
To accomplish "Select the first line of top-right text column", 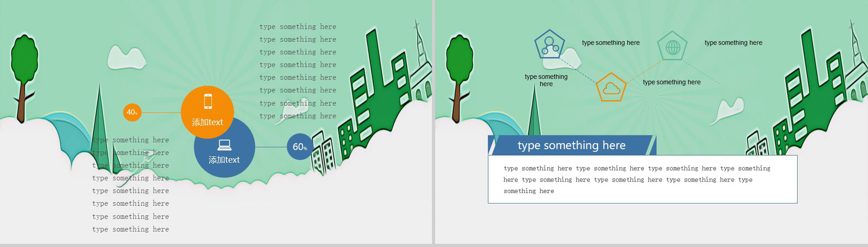I will [x=298, y=27].
